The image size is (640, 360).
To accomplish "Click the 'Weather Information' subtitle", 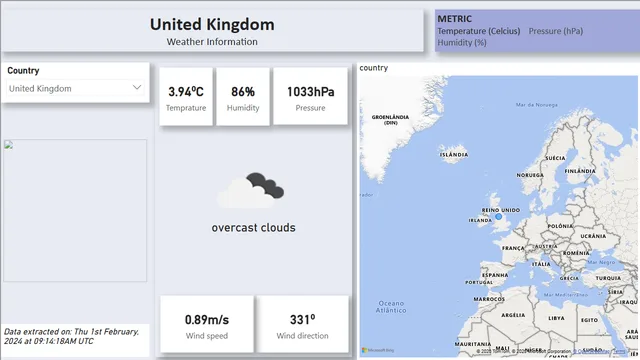I will point(212,42).
